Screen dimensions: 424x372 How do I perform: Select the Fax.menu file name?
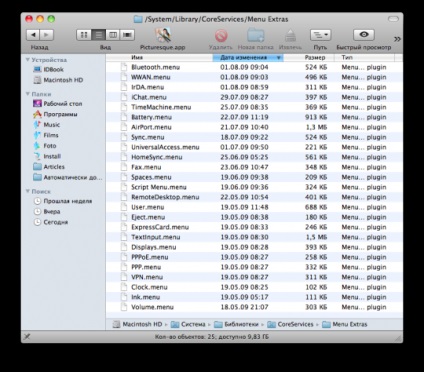tap(146, 167)
